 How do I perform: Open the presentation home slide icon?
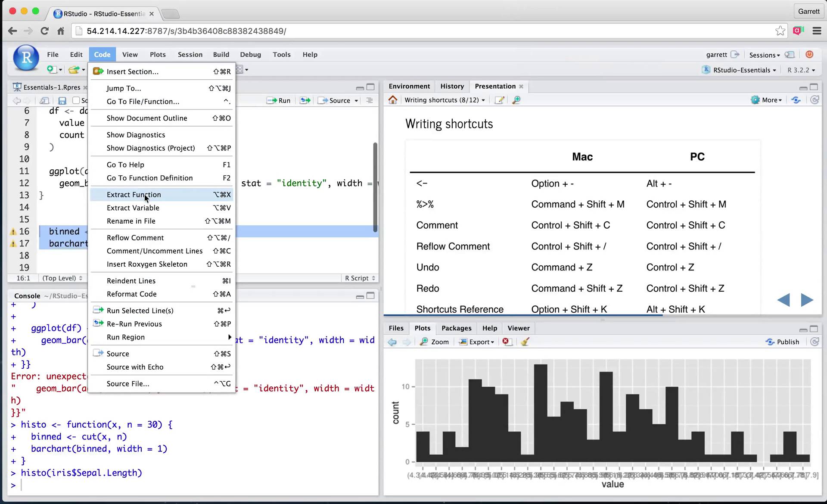(392, 100)
